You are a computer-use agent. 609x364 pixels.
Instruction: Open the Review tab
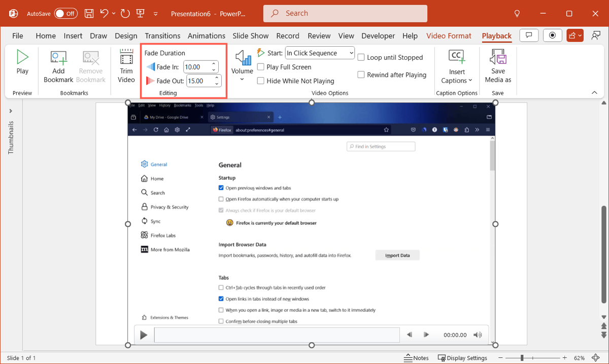tap(319, 35)
